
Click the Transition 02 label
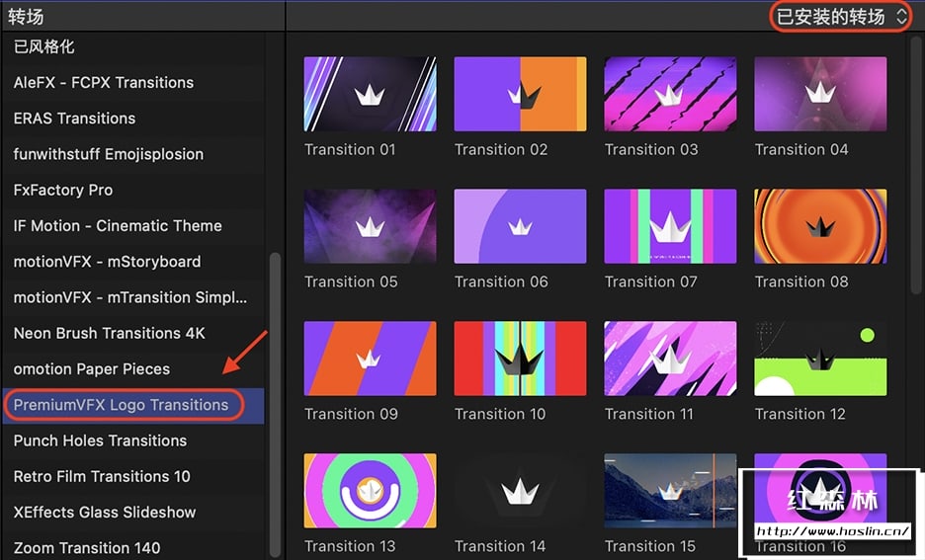pyautogui.click(x=501, y=150)
